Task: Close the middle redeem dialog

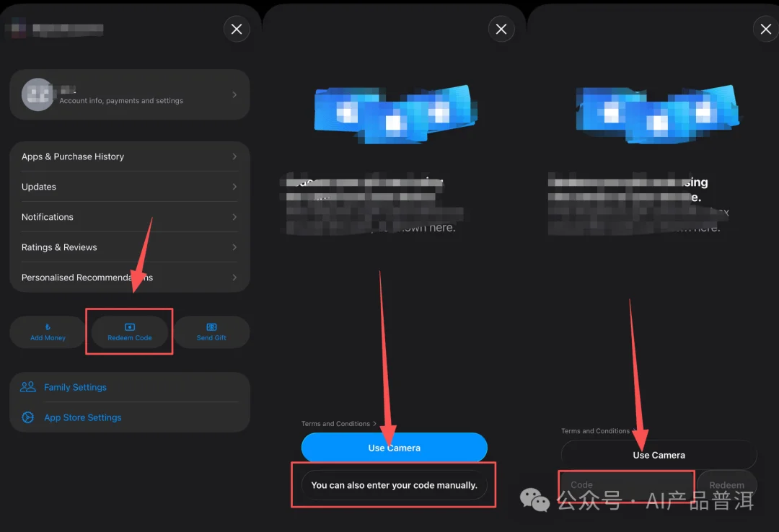Action: coord(501,30)
